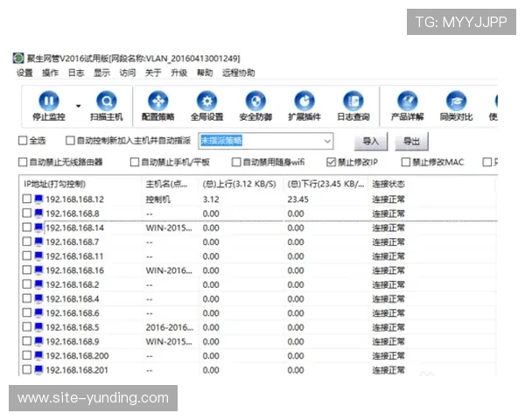Select 连接正常 status for 192.168.168.9
Viewport: 525px width, 420px height.
pos(388,341)
